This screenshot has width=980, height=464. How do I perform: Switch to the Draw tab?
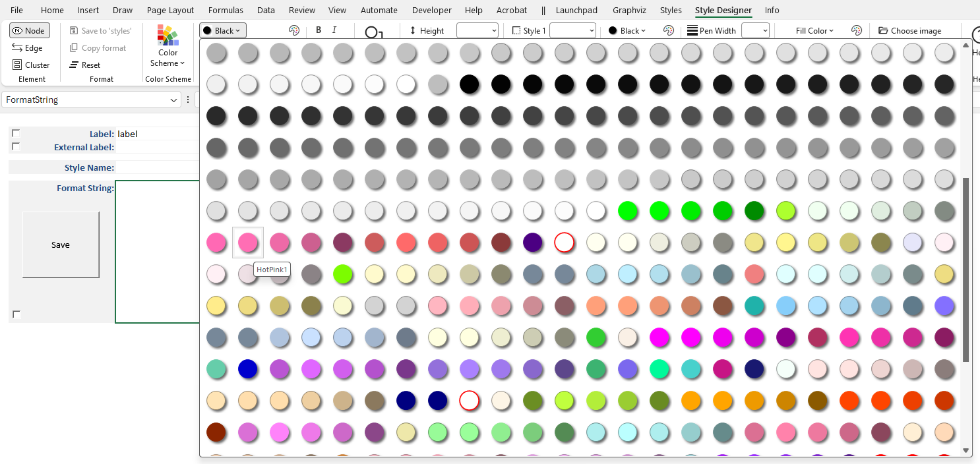click(123, 10)
